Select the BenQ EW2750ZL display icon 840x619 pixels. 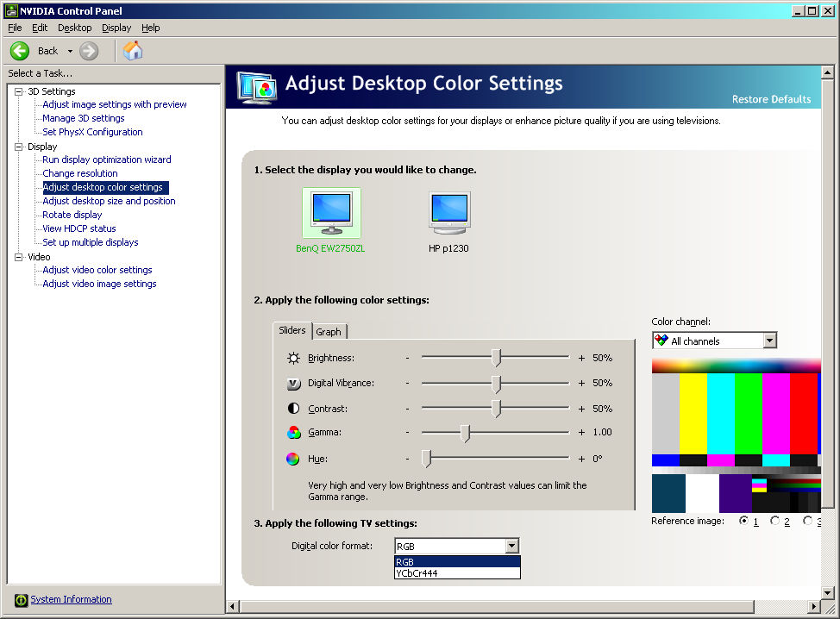point(332,213)
